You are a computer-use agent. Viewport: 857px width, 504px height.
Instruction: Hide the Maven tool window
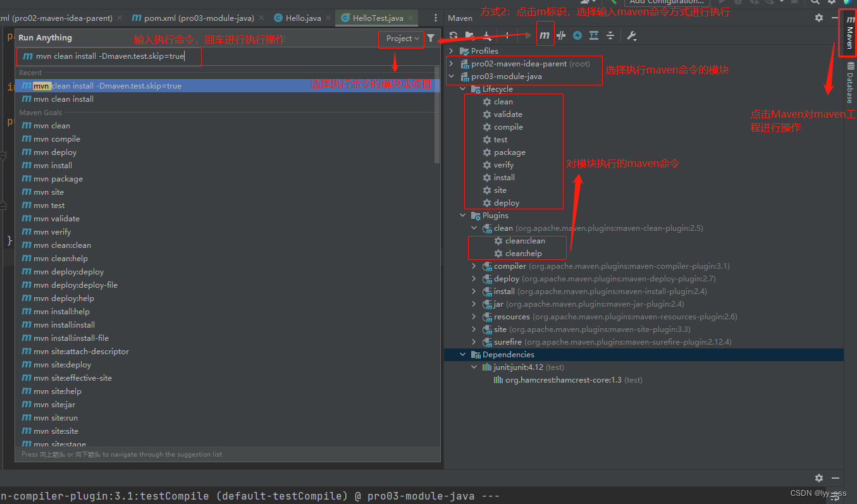pyautogui.click(x=835, y=18)
